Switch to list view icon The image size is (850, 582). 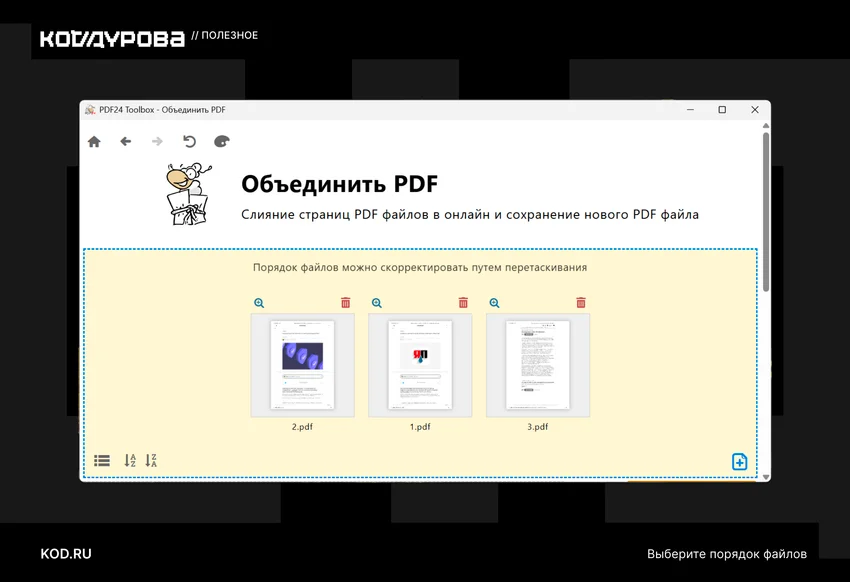tap(102, 461)
